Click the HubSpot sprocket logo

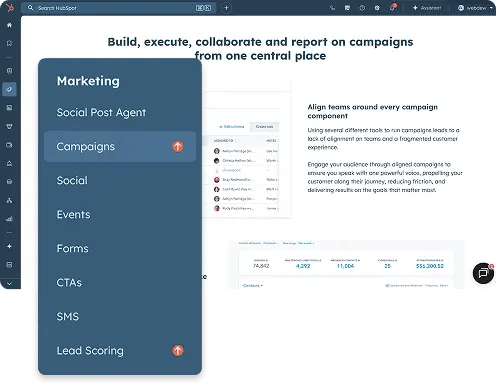point(10,7)
